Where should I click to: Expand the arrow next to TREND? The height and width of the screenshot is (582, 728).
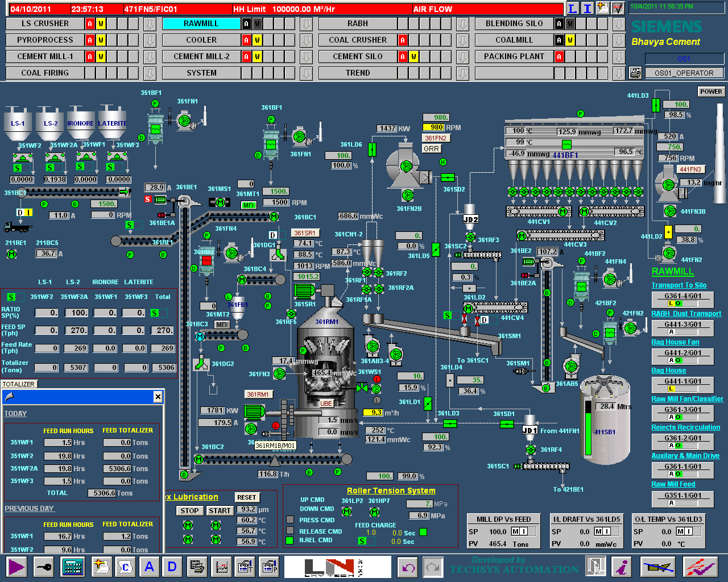462,73
